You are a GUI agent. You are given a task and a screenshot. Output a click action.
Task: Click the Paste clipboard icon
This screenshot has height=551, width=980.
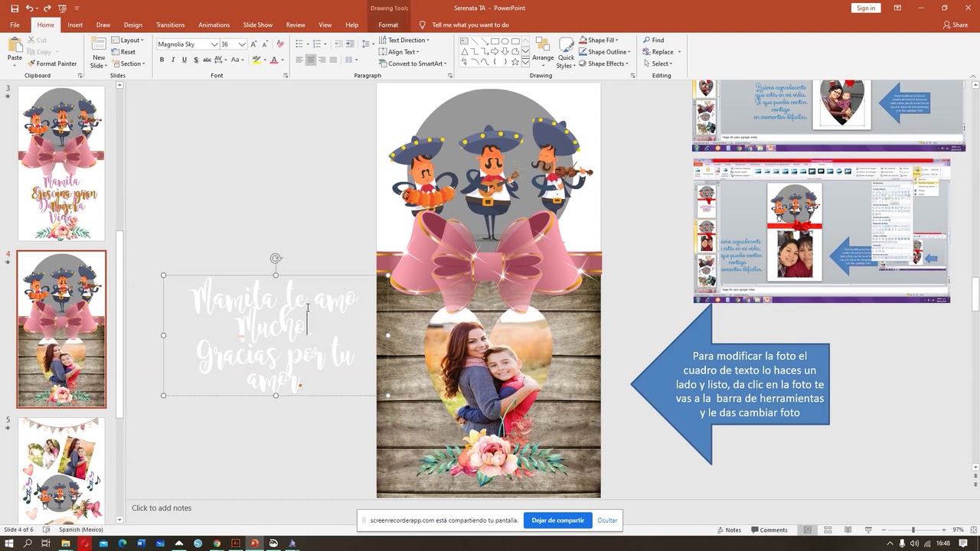[15, 44]
